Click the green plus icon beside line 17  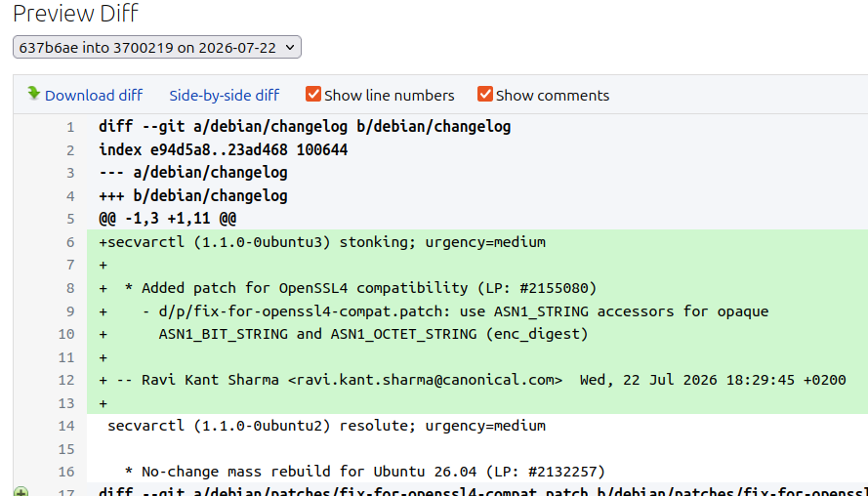(21, 491)
